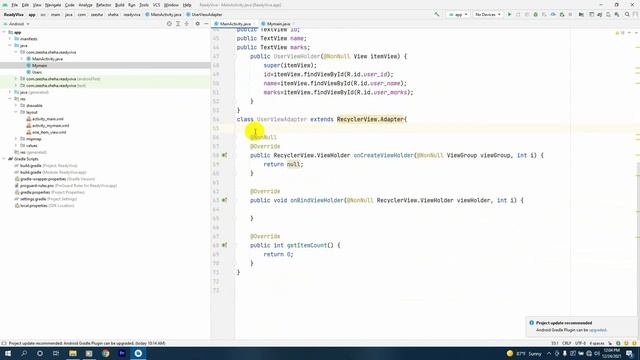
Task: Click the override gutter icon beside onCreateViewHolder
Action: click(x=224, y=155)
